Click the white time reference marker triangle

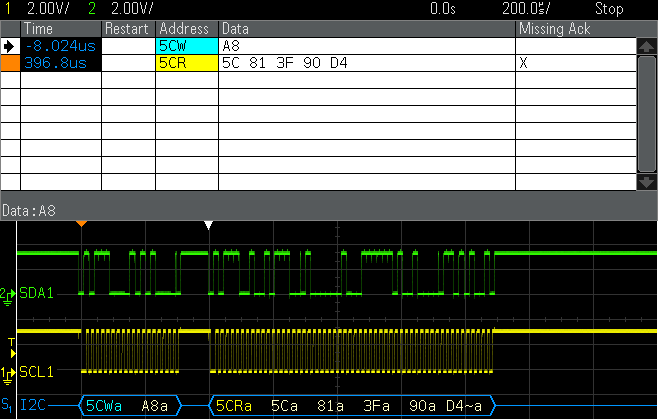point(208,226)
